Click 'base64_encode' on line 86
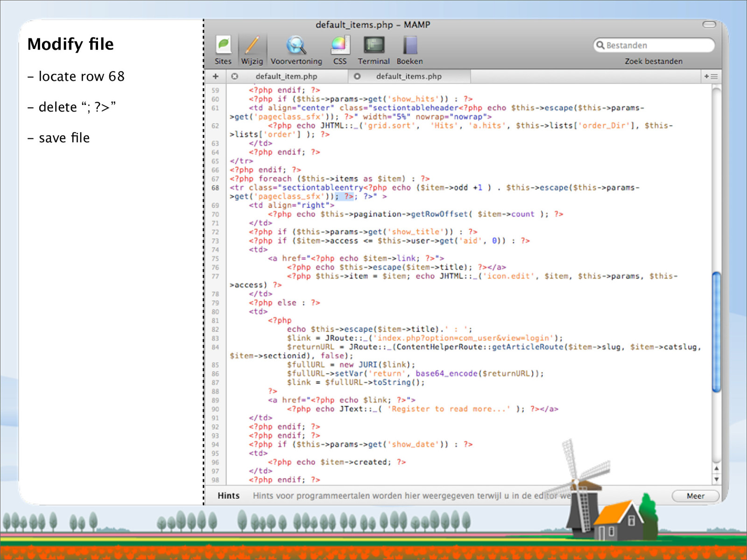This screenshot has height=560, width=747. (x=446, y=373)
